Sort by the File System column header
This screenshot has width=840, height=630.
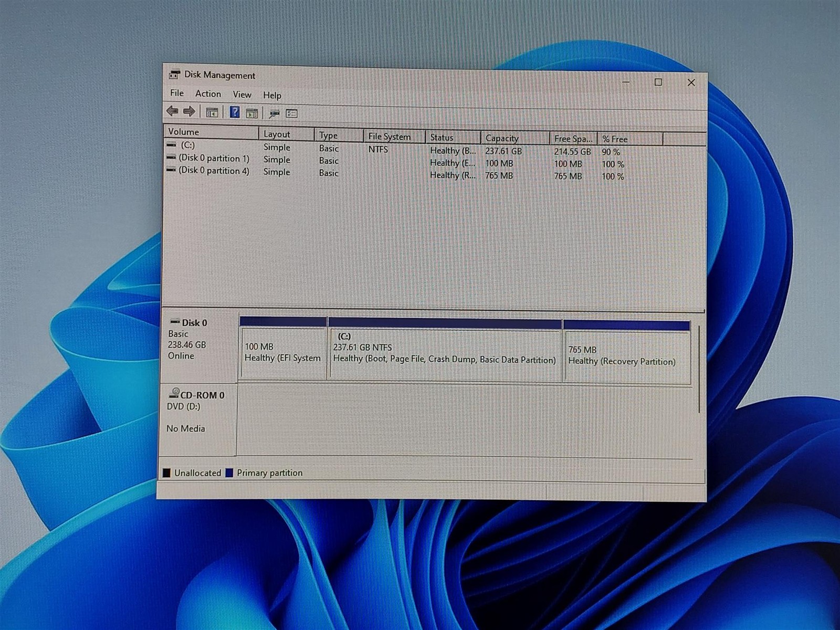coord(394,136)
